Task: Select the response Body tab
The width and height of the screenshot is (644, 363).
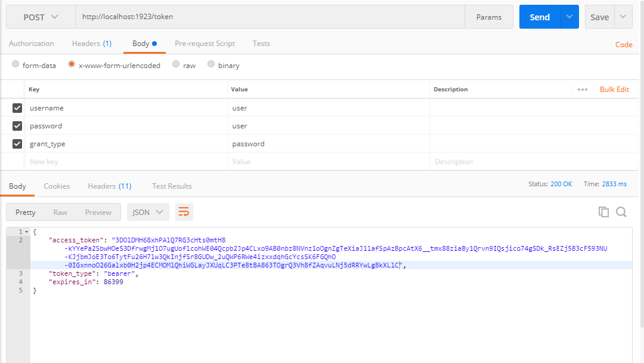Action: 17,186
